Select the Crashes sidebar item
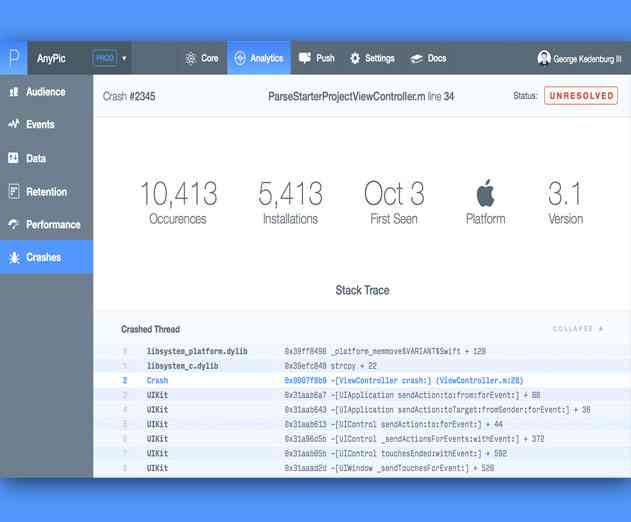Image resolution: width=631 pixels, height=522 pixels. click(46, 257)
